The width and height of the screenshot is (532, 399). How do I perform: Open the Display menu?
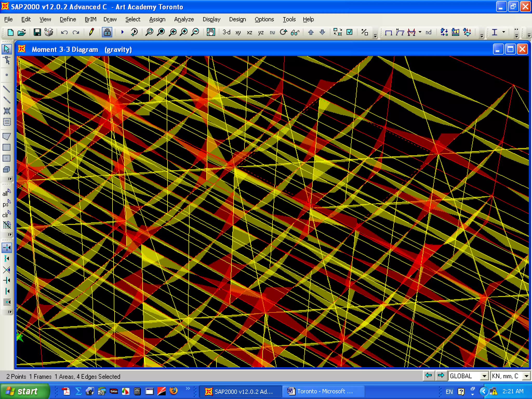[211, 19]
